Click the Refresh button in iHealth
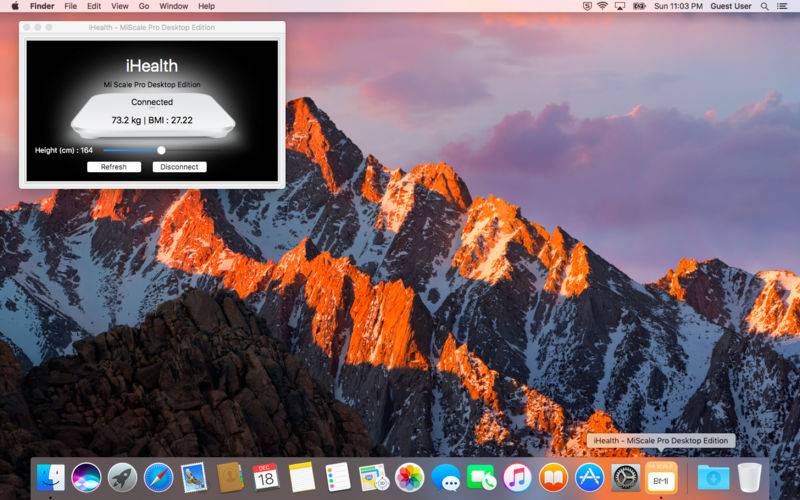Image resolution: width=800 pixels, height=500 pixels. pyautogui.click(x=114, y=167)
